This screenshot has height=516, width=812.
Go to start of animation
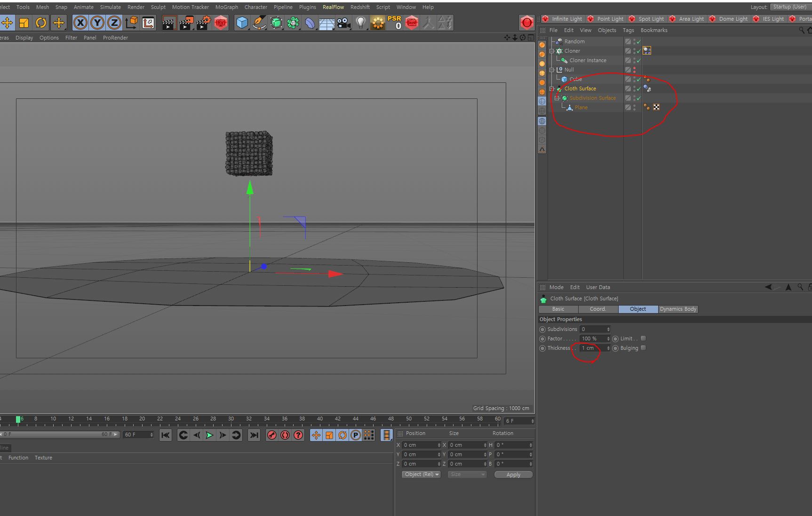tap(165, 435)
